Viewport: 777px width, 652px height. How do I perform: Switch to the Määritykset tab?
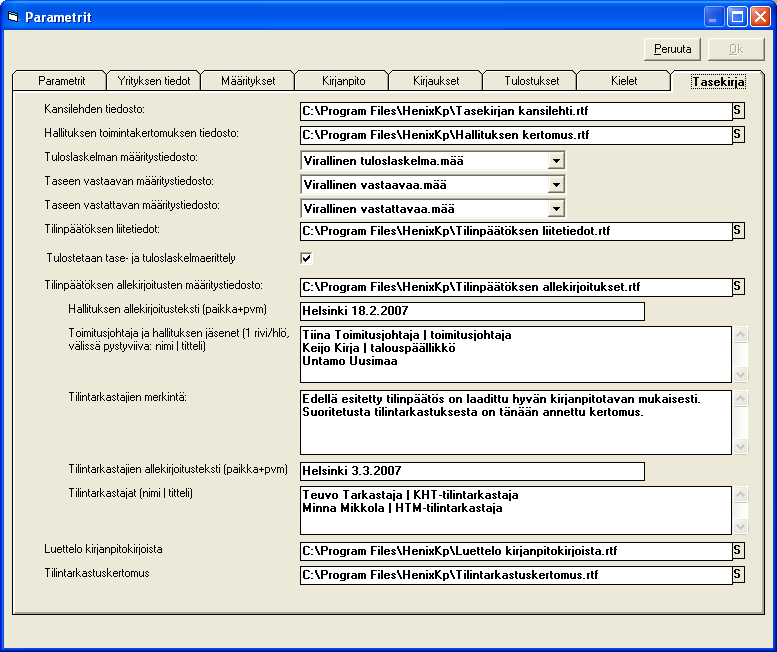[x=248, y=81]
